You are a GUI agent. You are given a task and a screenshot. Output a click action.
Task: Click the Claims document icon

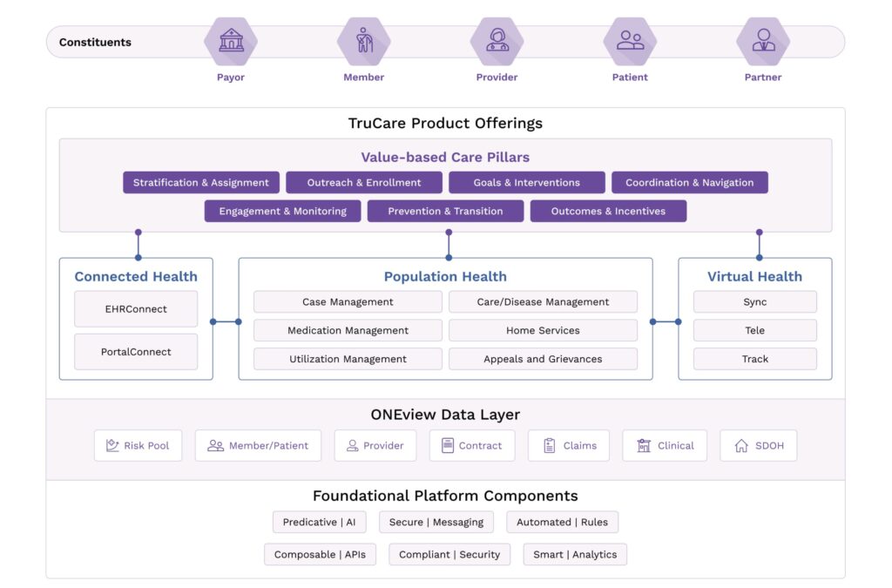tap(550, 445)
